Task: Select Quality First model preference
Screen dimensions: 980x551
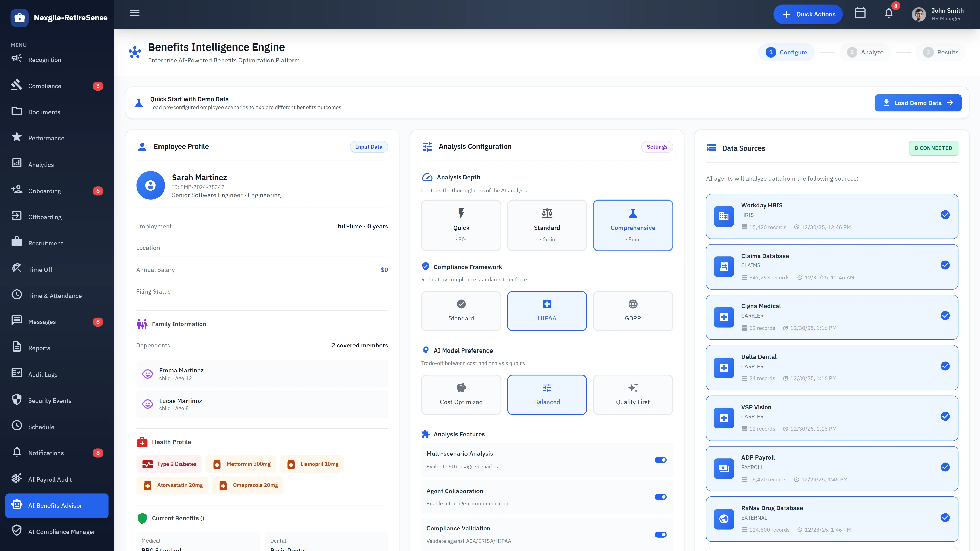Action: [633, 394]
